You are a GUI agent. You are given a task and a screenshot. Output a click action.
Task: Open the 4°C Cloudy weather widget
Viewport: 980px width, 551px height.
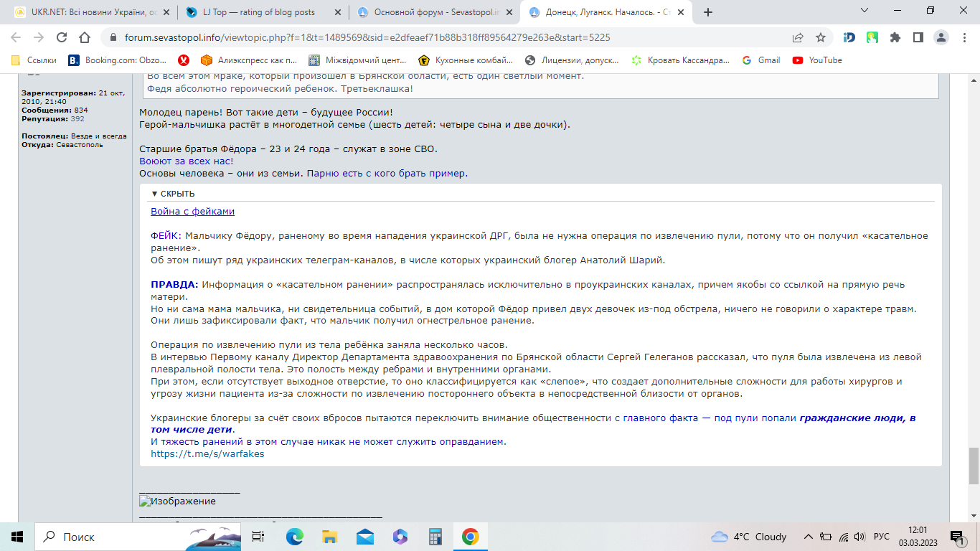(749, 537)
